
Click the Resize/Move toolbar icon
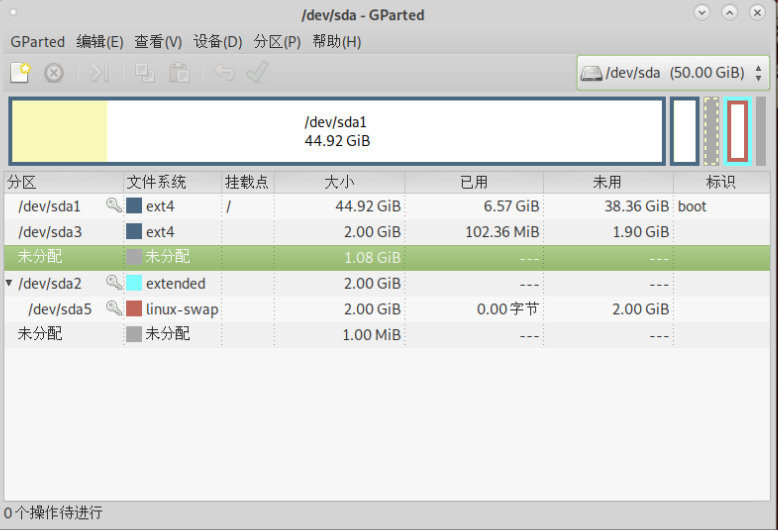coord(98,73)
